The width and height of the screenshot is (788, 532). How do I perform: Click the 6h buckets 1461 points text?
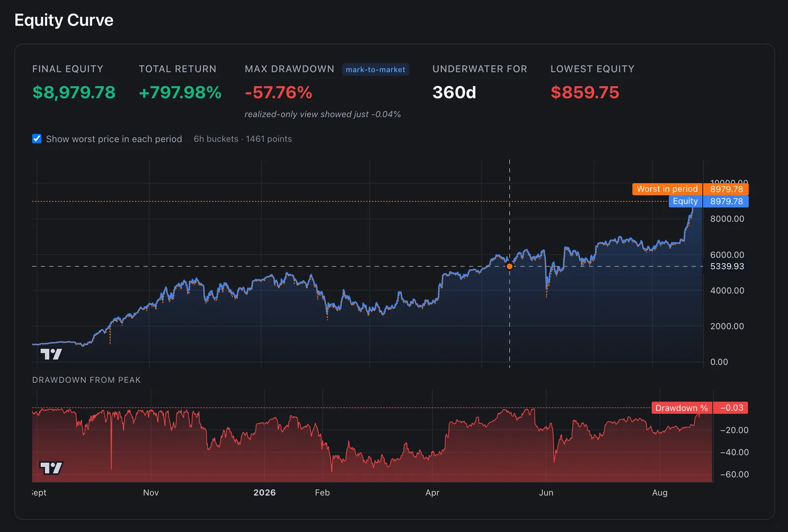(243, 139)
